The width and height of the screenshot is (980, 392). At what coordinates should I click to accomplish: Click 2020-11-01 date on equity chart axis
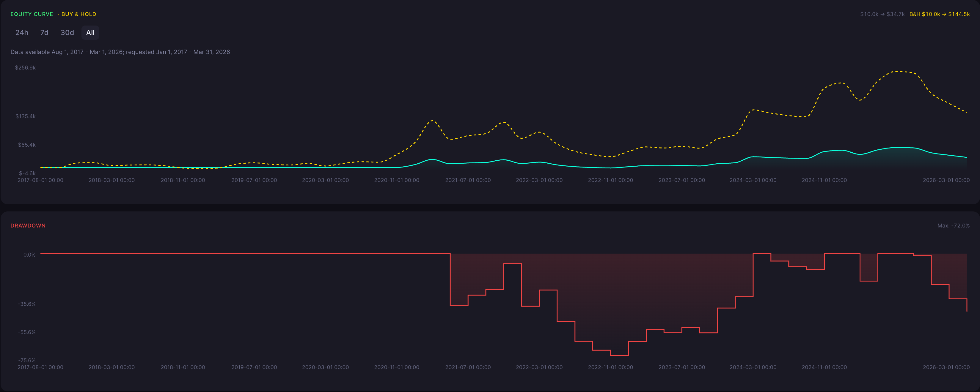(397, 180)
